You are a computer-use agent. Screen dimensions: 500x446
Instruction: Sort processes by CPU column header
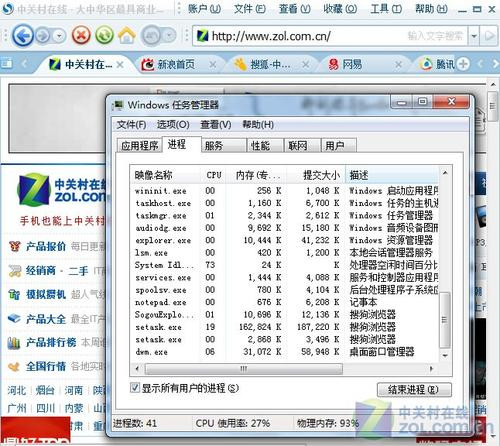(x=214, y=175)
